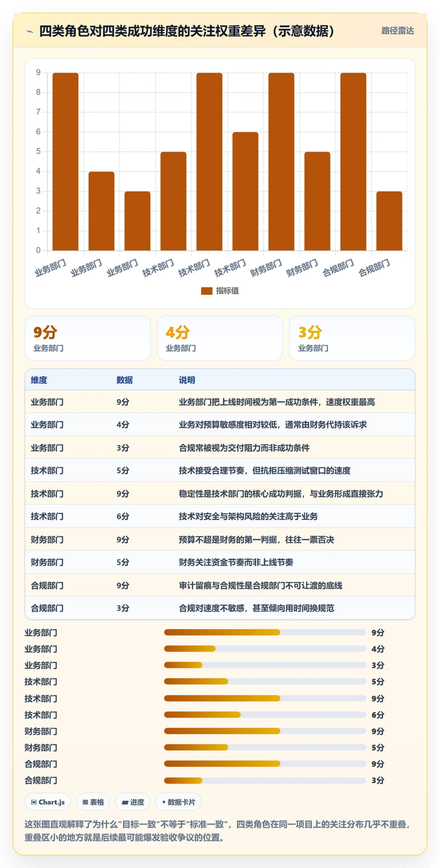Click the row text 合规对速度不敏感，甚至倾向用时间换规范
Viewport: 440px width, 868px height.
(x=256, y=608)
